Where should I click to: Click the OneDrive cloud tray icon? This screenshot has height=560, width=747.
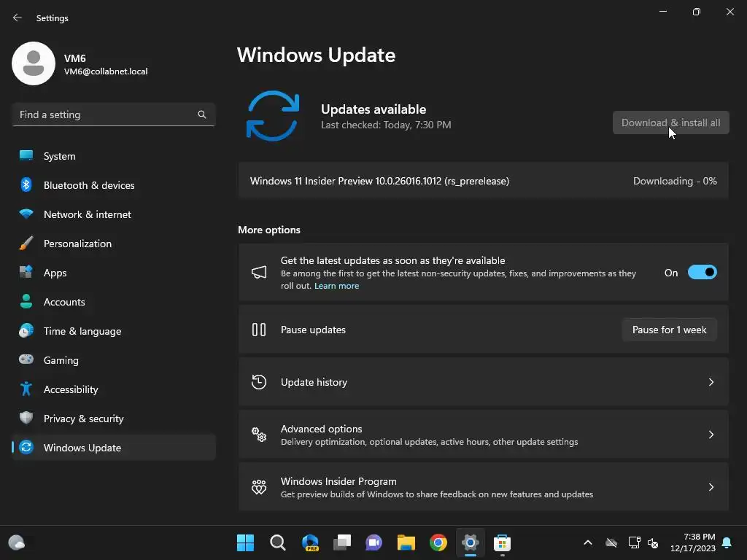coord(611,542)
